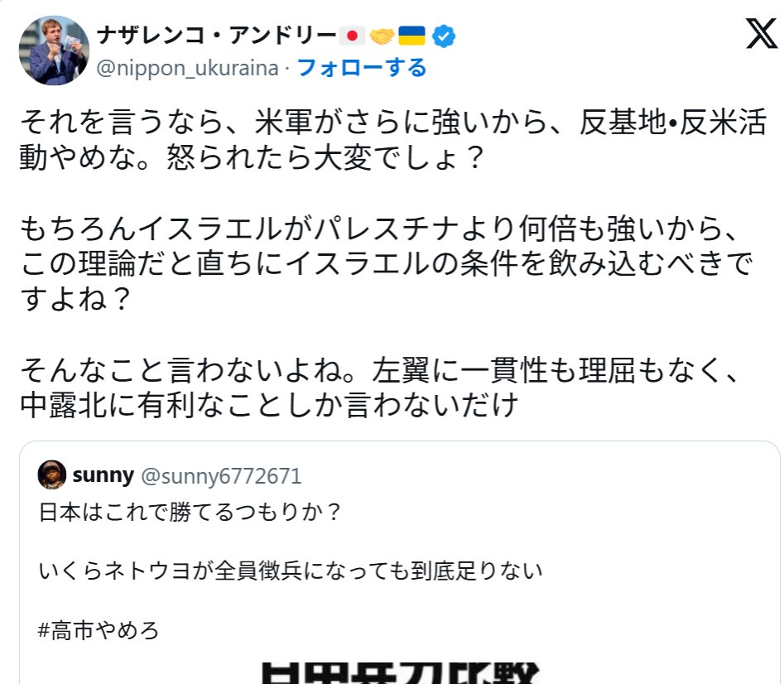784x684 pixels.
Task: Click the blue verified badge
Action: tap(444, 36)
